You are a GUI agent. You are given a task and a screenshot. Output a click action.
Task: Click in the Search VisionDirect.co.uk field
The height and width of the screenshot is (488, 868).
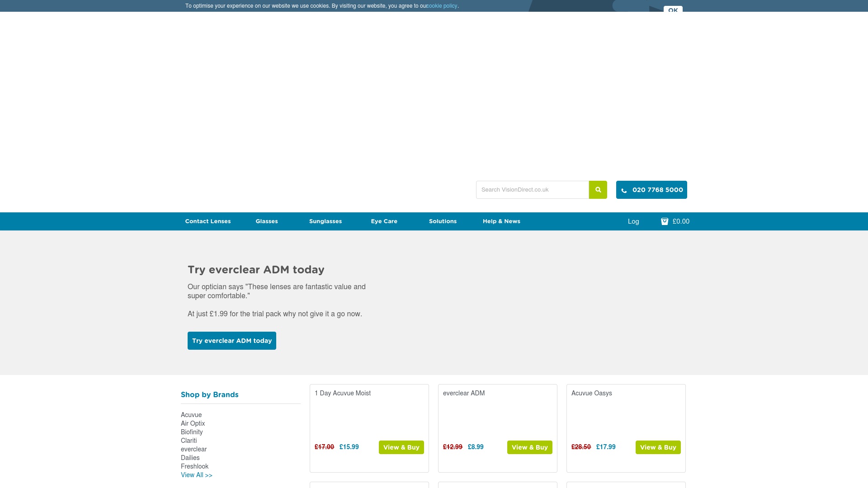coord(532,190)
